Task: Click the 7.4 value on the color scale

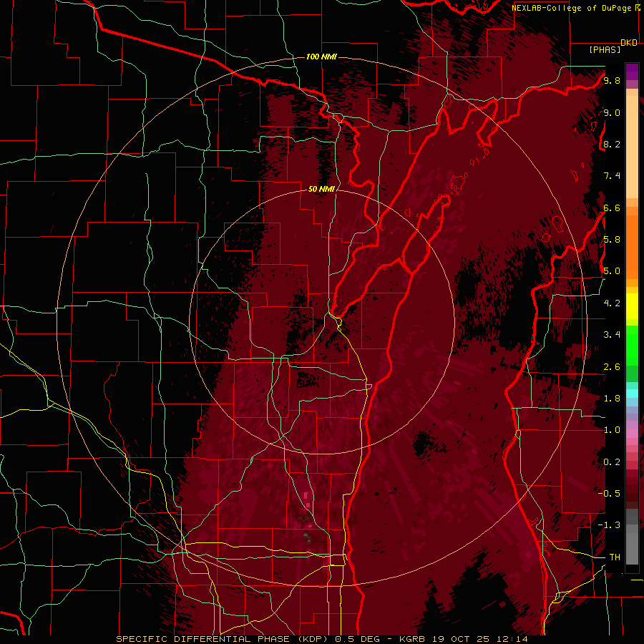Action: coord(612,176)
